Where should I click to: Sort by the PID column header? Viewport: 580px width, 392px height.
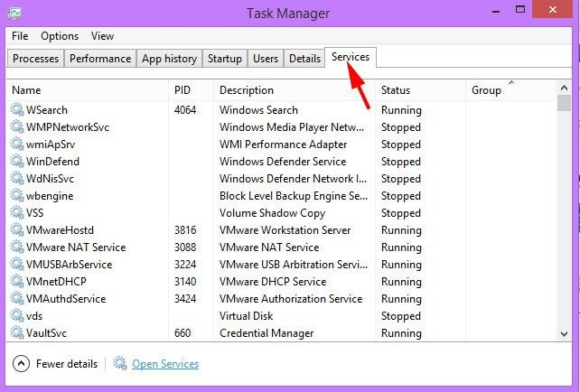(191, 90)
